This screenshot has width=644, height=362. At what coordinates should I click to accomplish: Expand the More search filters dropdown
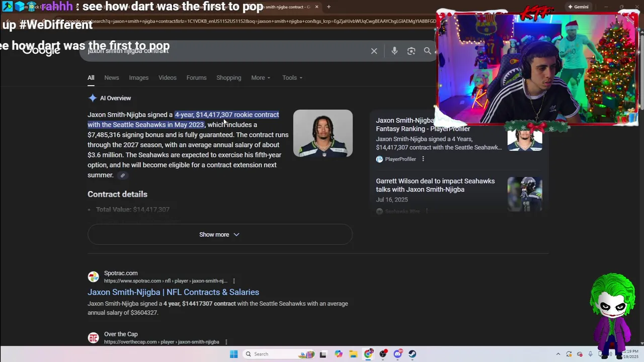click(261, 77)
